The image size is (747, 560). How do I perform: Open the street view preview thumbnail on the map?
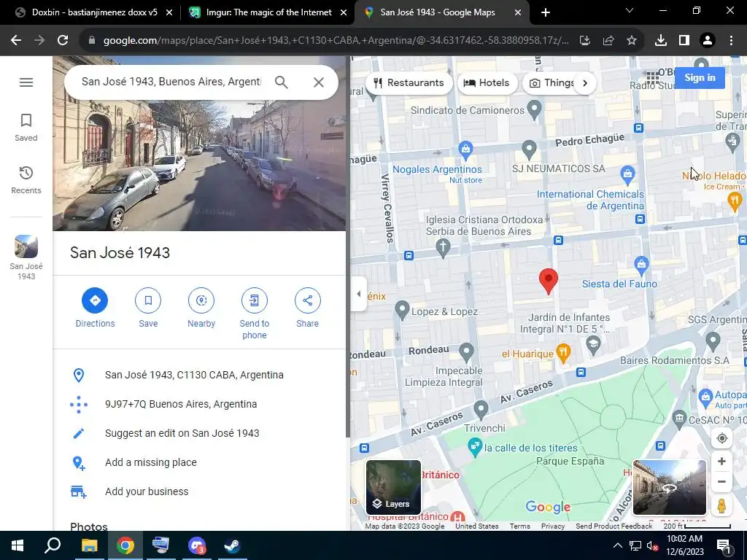point(670,487)
